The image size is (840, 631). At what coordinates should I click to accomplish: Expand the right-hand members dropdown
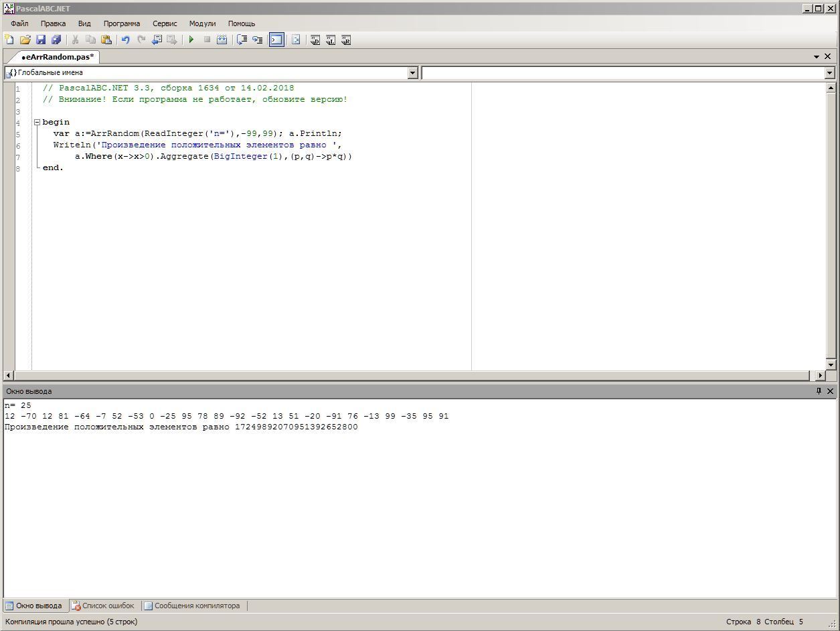coord(829,73)
